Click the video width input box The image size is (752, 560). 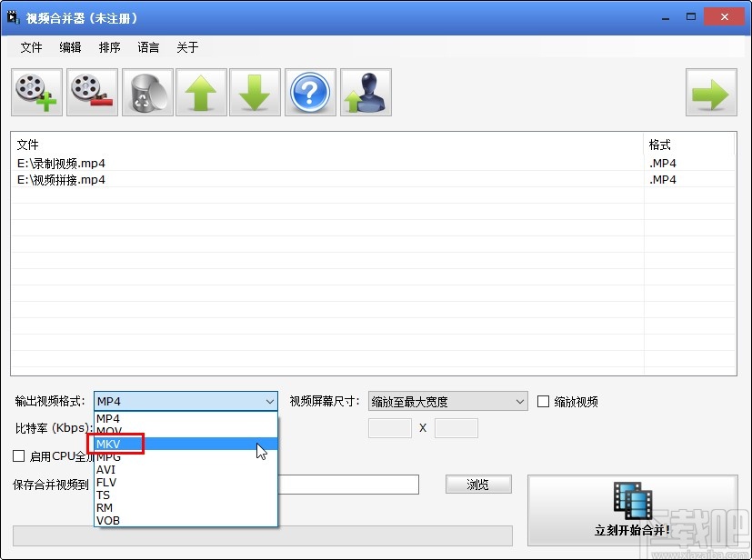pyautogui.click(x=390, y=428)
